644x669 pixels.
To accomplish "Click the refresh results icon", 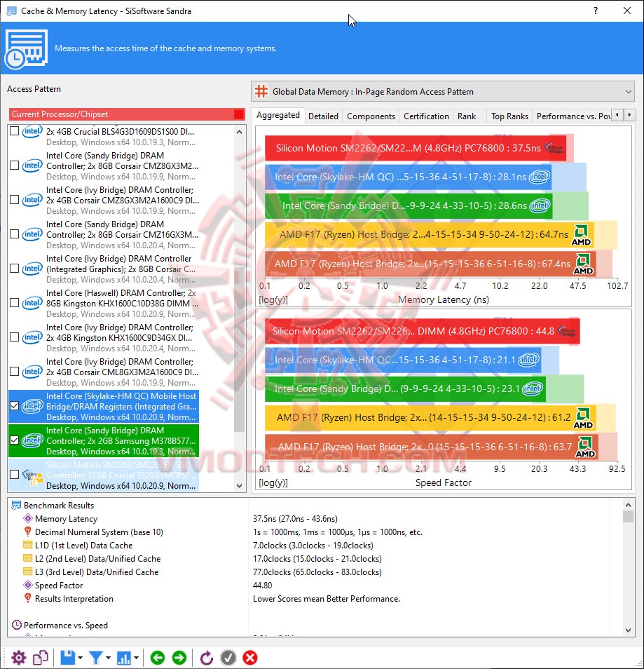I will click(x=207, y=658).
